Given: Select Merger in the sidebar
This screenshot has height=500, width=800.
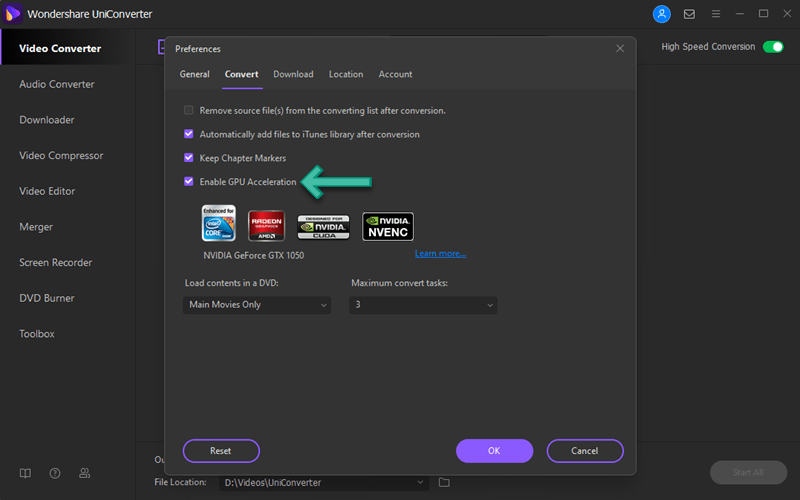Looking at the screenshot, I should pyautogui.click(x=36, y=227).
